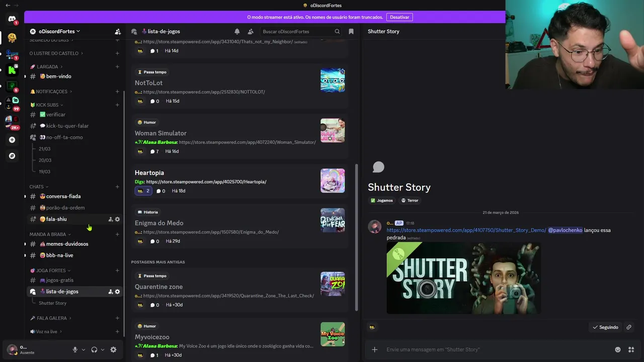644x362 pixels.
Task: Add channel to LARGADA category
Action: [x=117, y=66]
